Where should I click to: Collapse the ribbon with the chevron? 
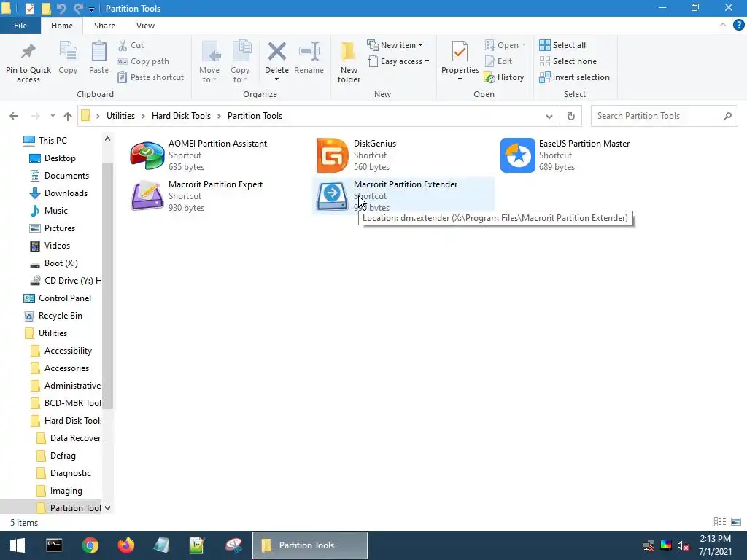coord(723,26)
